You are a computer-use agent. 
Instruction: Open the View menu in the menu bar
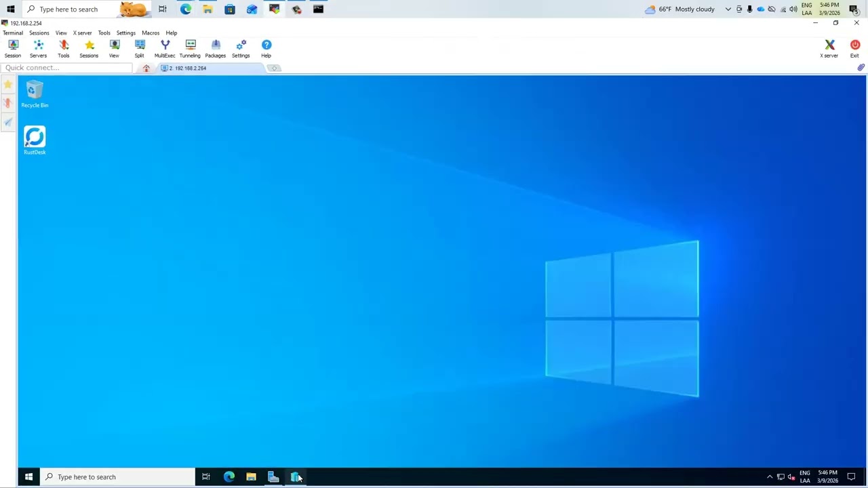click(x=61, y=33)
